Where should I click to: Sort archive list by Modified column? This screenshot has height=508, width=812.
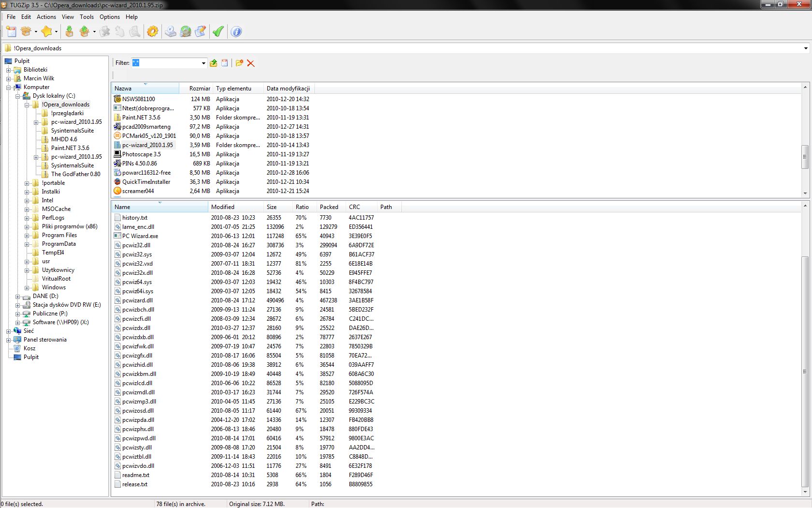click(x=236, y=207)
